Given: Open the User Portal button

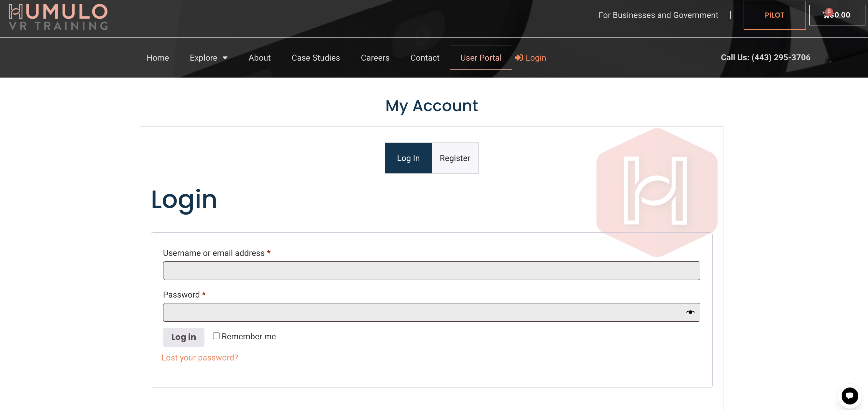Looking at the screenshot, I should 481,58.
